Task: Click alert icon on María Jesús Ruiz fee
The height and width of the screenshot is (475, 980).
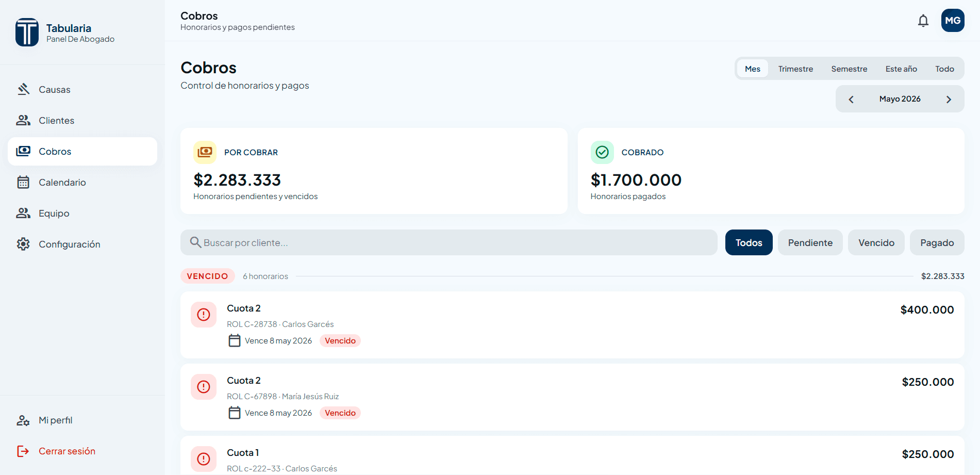Action: coord(204,387)
